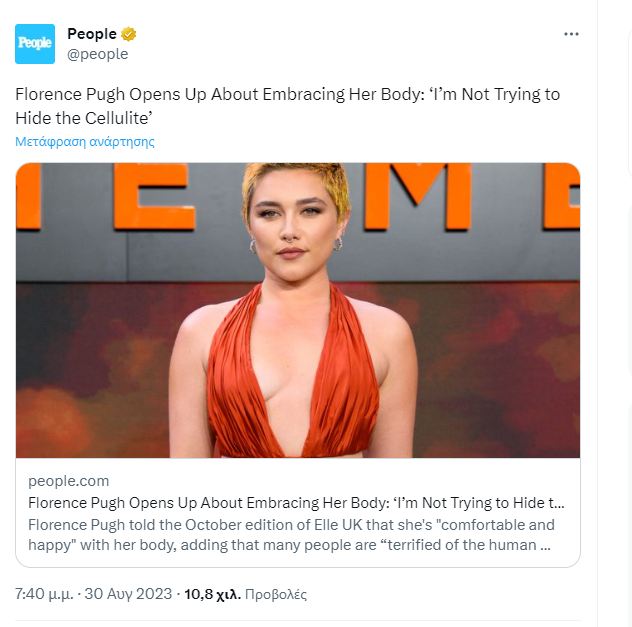Click the gold verified badge
Viewport: 632px width, 627px height.
pyautogui.click(x=129, y=34)
